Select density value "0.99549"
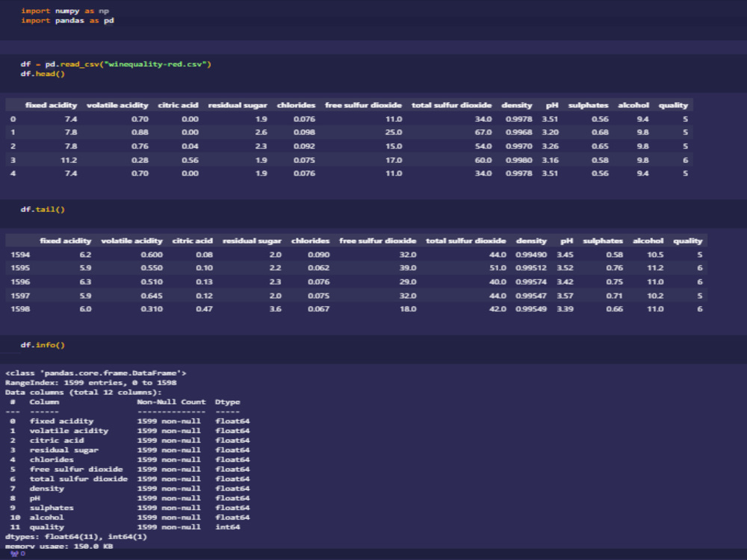747x560 pixels. point(531,309)
